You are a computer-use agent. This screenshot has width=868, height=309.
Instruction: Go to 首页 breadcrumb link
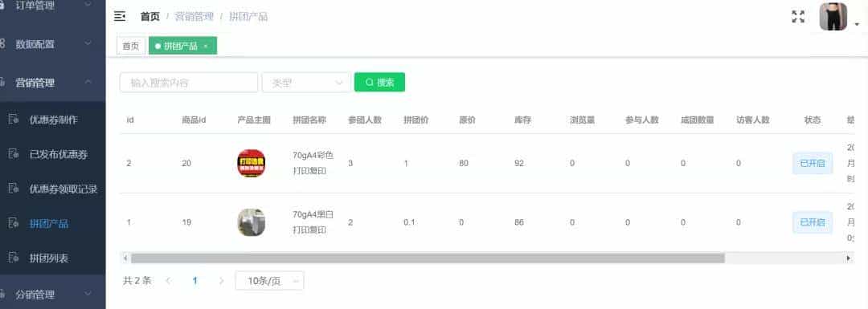tap(149, 17)
